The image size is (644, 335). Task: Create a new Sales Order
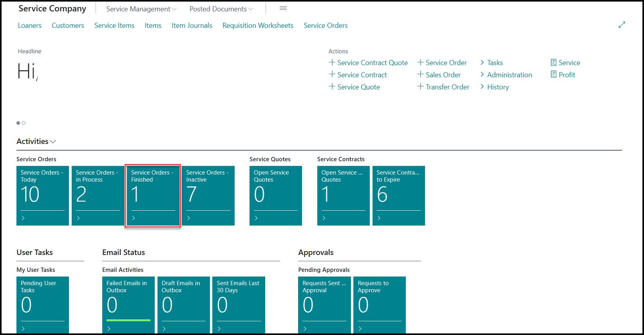tap(443, 75)
